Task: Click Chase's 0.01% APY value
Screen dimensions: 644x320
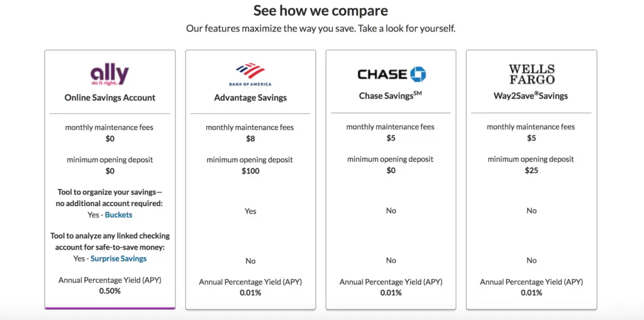Action: tap(391, 293)
